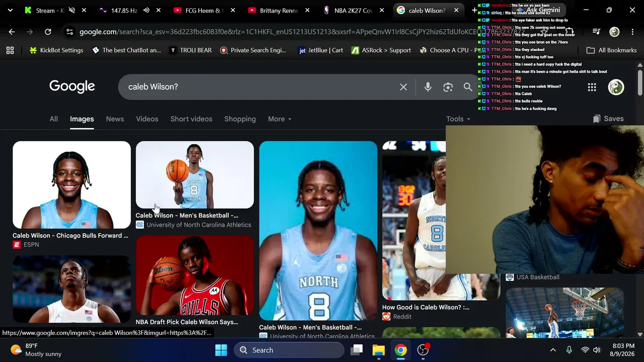Expand the Tools dropdown
Screen dimensions: 644x362
(458, 119)
